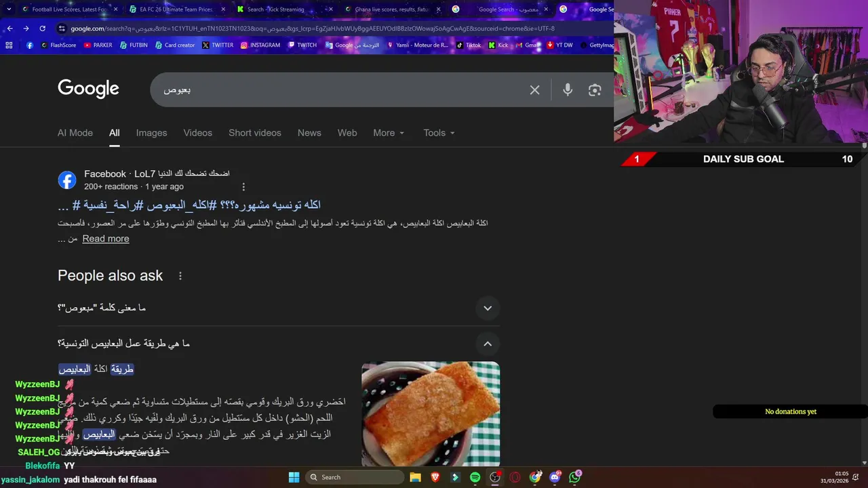This screenshot has height=488, width=868.
Task: Open the Kick bookmark
Action: pyautogui.click(x=498, y=45)
